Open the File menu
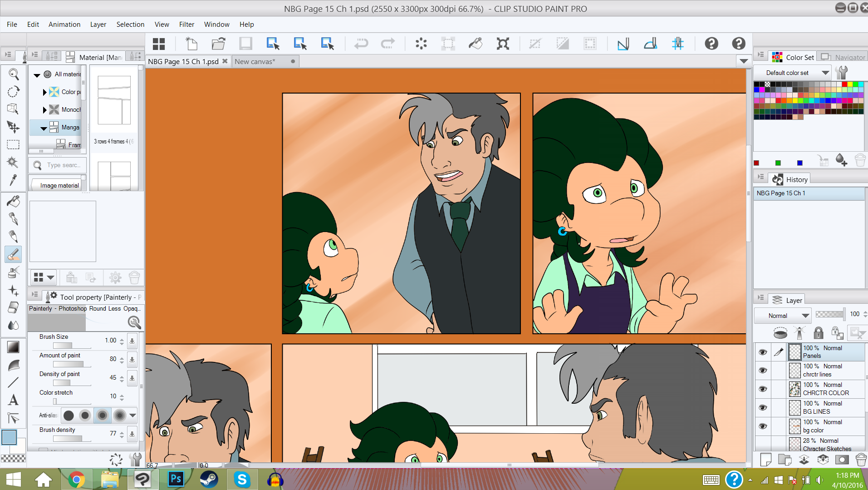The image size is (868, 490). (12, 25)
